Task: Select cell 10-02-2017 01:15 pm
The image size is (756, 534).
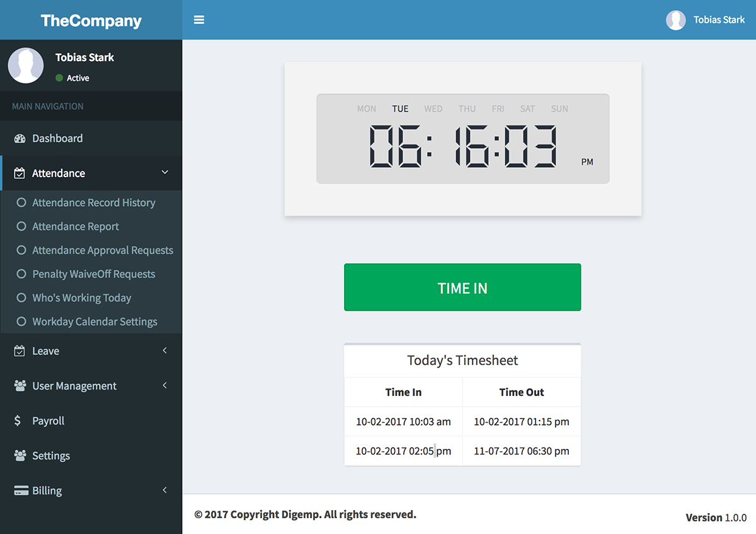Action: pos(522,422)
